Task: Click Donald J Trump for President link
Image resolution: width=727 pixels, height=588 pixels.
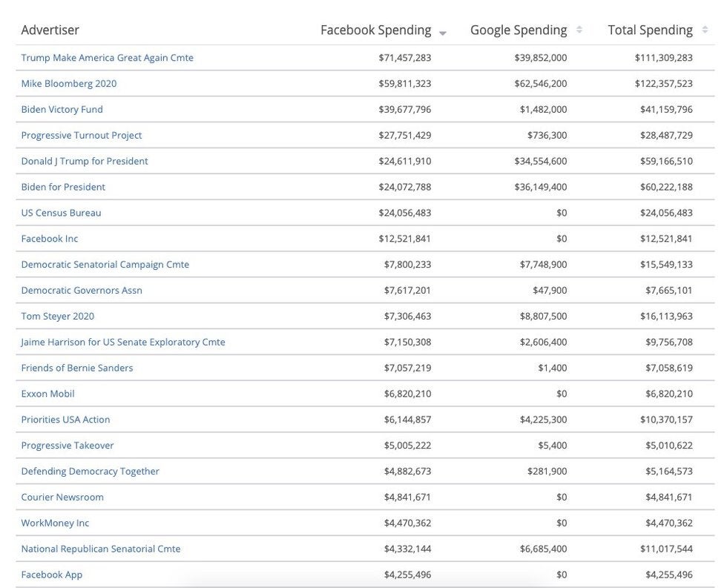Action: click(x=85, y=162)
